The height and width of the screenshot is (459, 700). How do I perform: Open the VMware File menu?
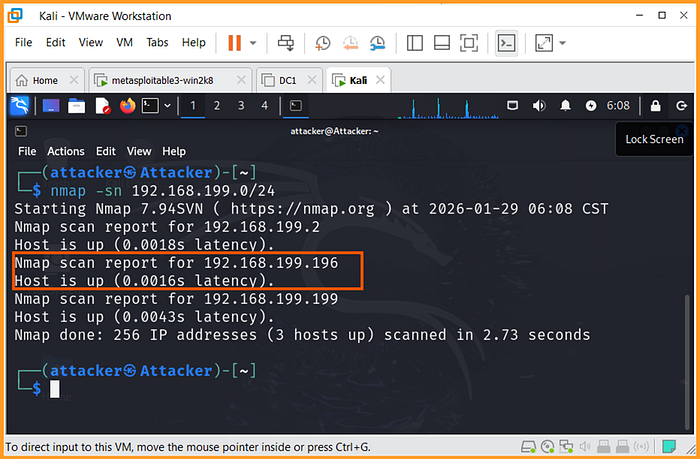pyautogui.click(x=23, y=42)
